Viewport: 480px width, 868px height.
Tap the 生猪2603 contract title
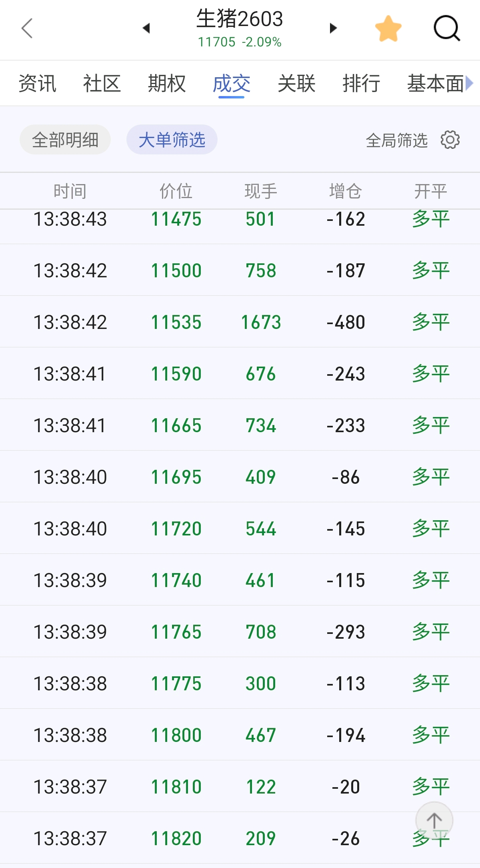click(x=240, y=19)
